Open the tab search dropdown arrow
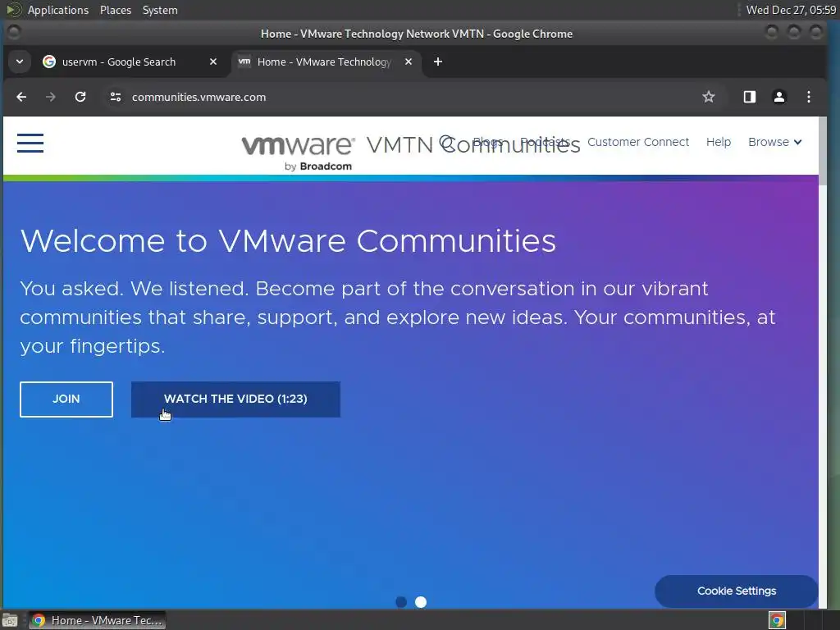The width and height of the screenshot is (840, 630). (x=20, y=62)
